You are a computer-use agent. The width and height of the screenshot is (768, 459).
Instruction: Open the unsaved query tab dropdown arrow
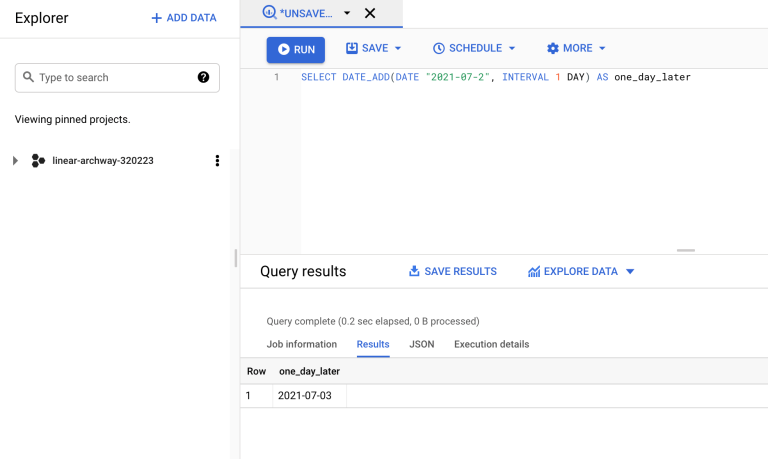[x=347, y=13]
